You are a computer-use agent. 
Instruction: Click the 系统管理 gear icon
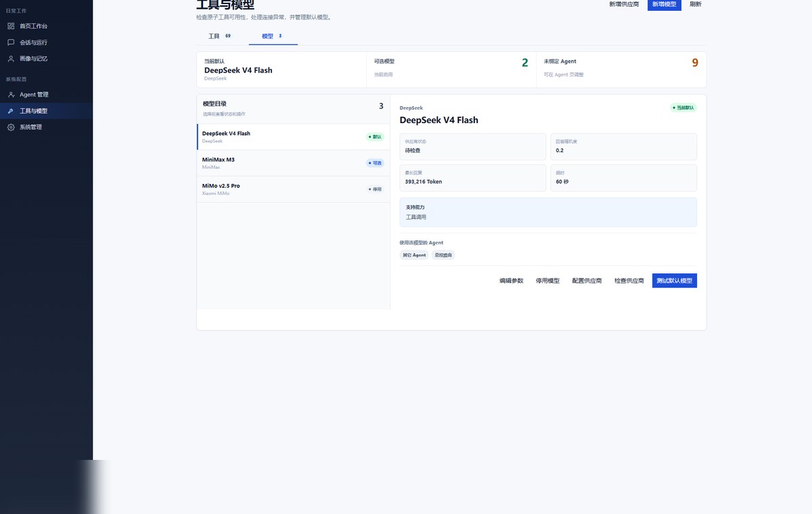click(11, 127)
